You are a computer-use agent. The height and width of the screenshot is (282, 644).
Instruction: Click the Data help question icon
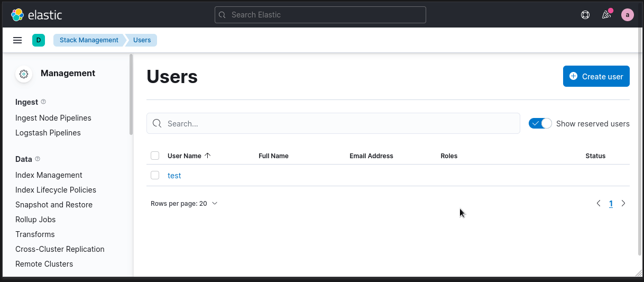pos(38,159)
